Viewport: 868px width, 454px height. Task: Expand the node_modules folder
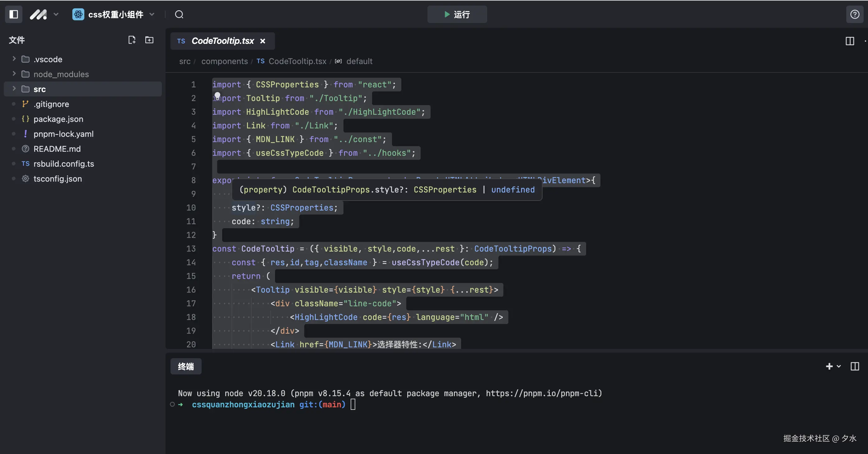click(x=61, y=74)
